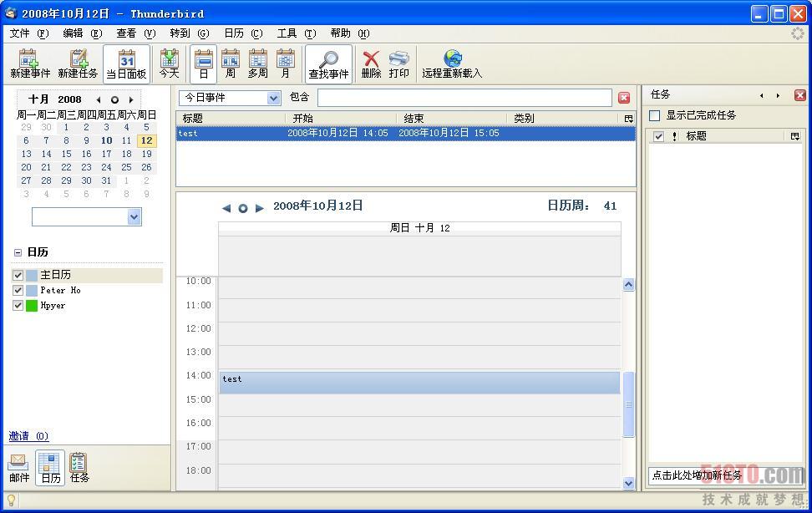Sort events by 类别 column
Viewport: 812px width, 513px height.
pos(563,119)
